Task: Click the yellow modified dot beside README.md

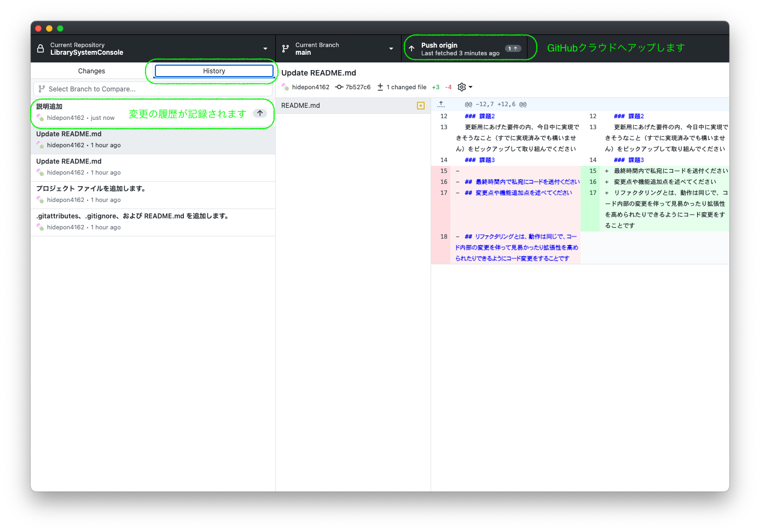Action: point(420,105)
